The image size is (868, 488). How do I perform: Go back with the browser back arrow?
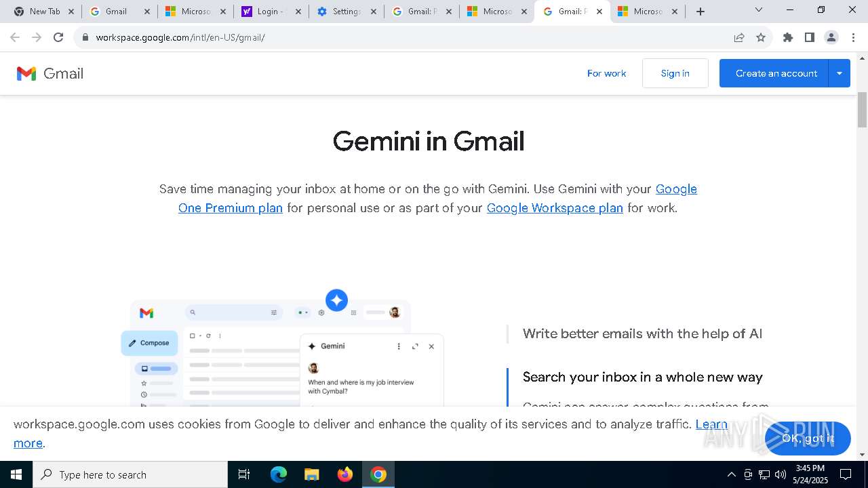[15, 37]
